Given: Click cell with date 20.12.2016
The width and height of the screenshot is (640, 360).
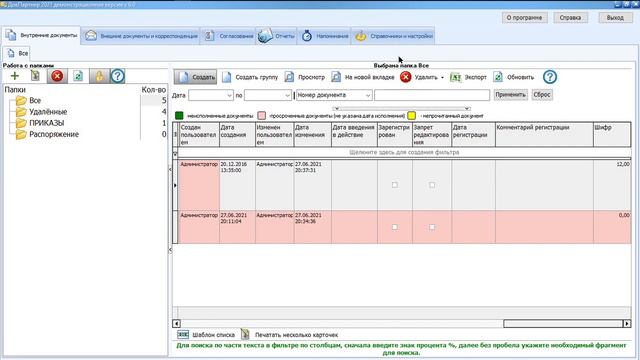Looking at the screenshot, I should 237,185.
